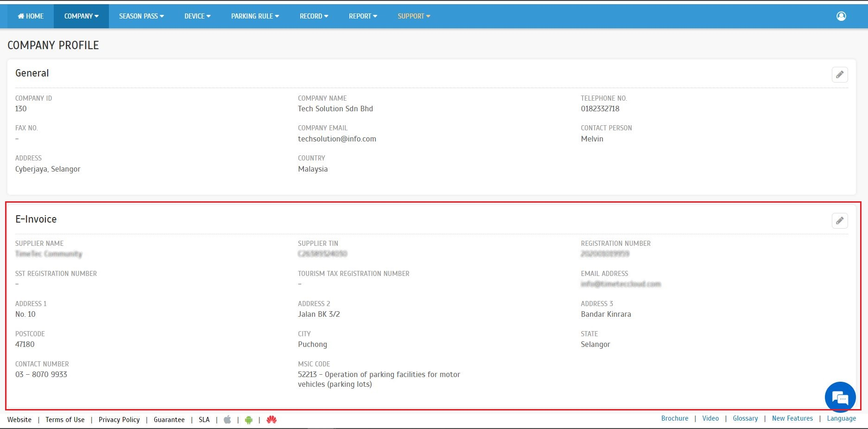Open the Record menu
Screen dimensions: 868x429
point(314,16)
